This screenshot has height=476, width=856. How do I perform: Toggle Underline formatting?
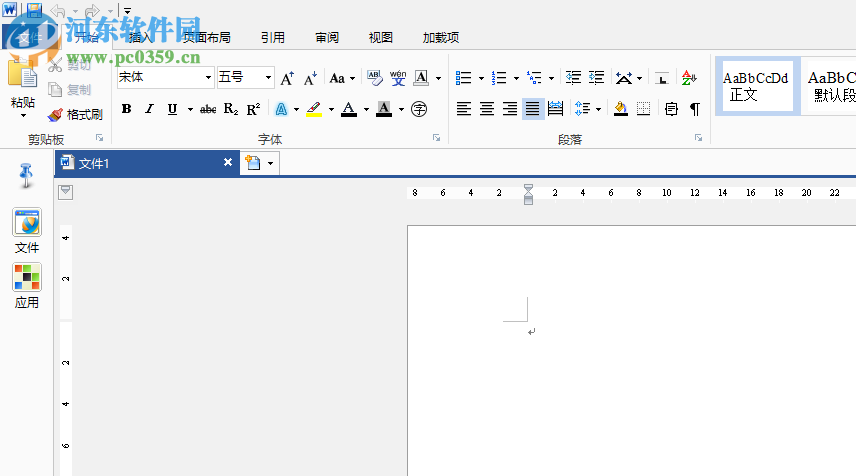(x=173, y=109)
